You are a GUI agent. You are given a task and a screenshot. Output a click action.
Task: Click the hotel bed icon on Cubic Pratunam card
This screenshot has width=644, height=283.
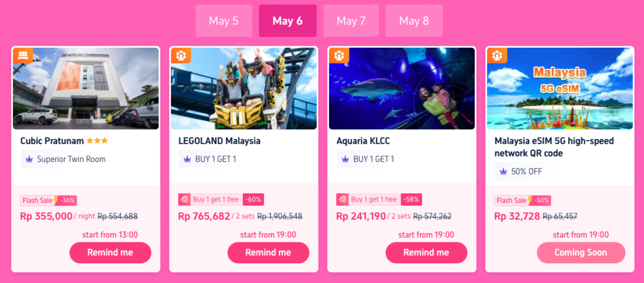(23, 55)
